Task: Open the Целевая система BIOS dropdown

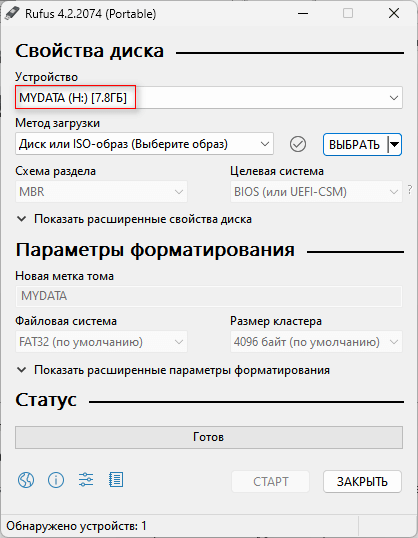Action: 316,191
